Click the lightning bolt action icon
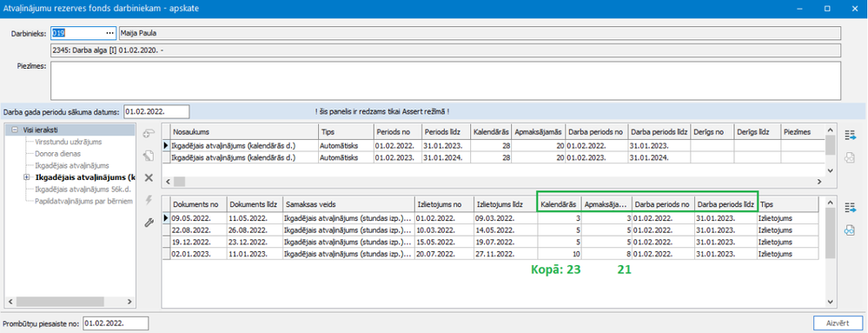Viewport: 868px width, 333px height. click(149, 201)
